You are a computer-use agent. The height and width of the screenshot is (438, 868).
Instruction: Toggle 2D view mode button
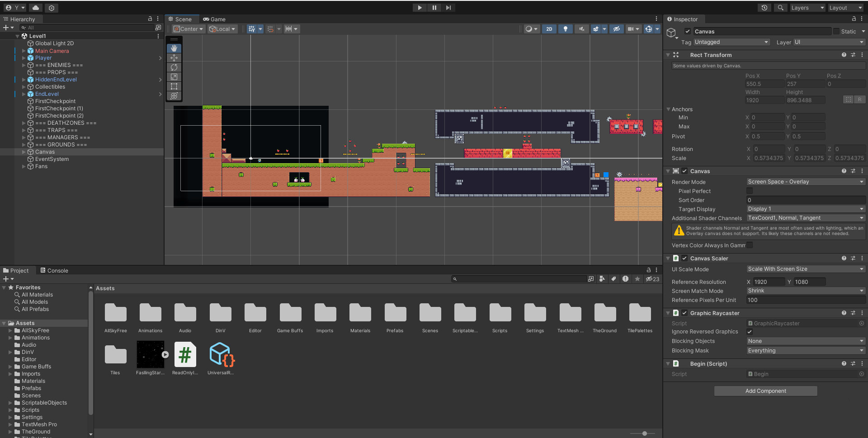[x=549, y=29]
